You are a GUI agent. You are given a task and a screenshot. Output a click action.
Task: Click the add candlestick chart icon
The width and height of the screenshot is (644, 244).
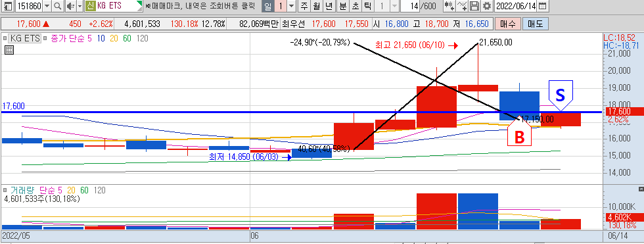pyautogui.click(x=449, y=6)
